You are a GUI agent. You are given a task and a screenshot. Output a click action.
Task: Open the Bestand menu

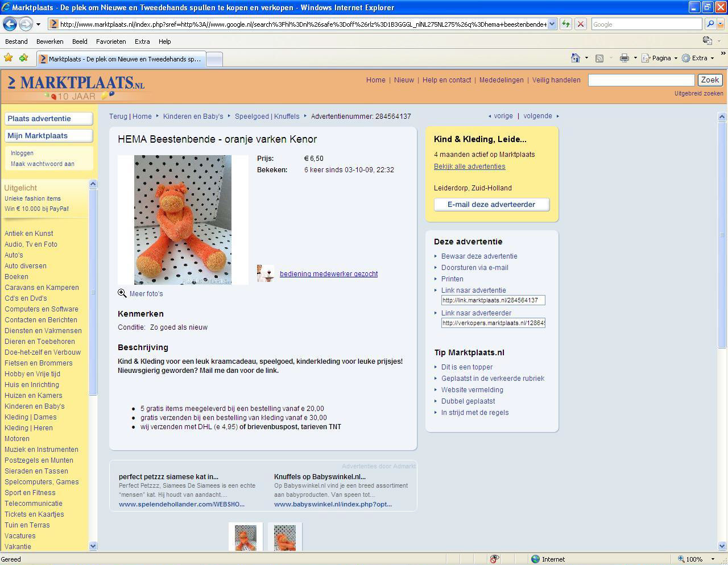click(16, 41)
